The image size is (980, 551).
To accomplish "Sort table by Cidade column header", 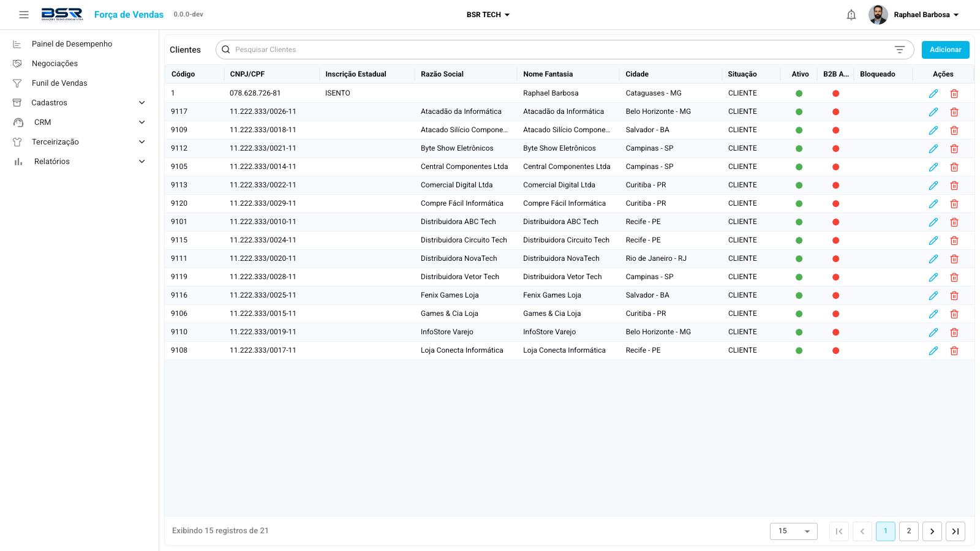I will pyautogui.click(x=637, y=74).
